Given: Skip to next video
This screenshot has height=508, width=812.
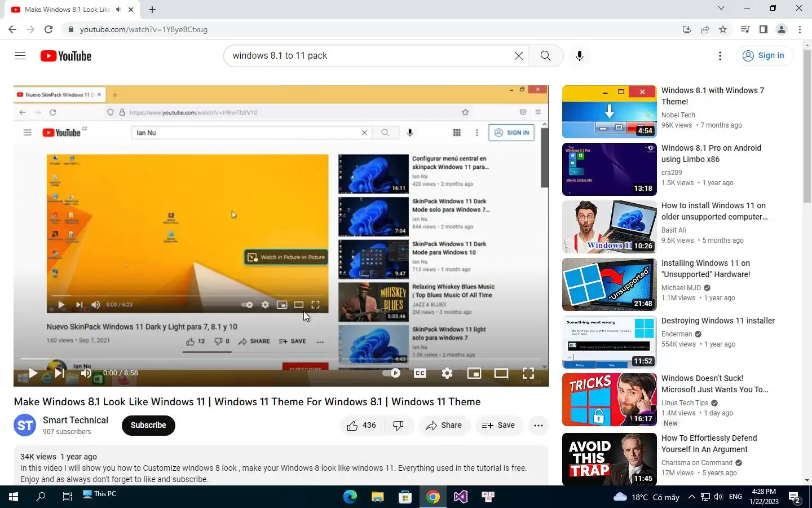Looking at the screenshot, I should coord(59,373).
